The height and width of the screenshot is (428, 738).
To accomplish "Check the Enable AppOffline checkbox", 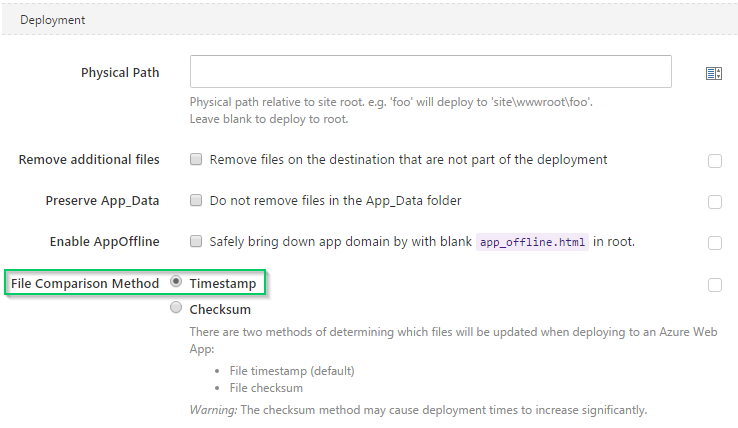I will pyautogui.click(x=196, y=241).
